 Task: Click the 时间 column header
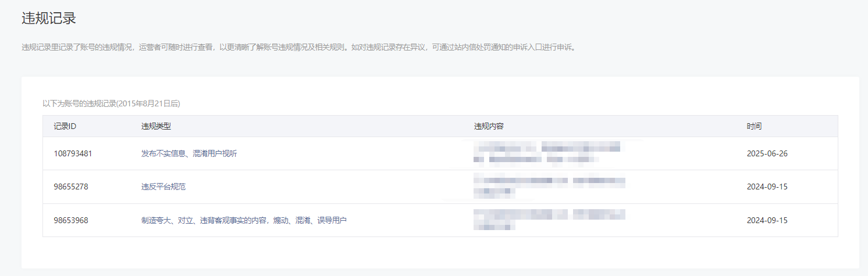point(754,126)
